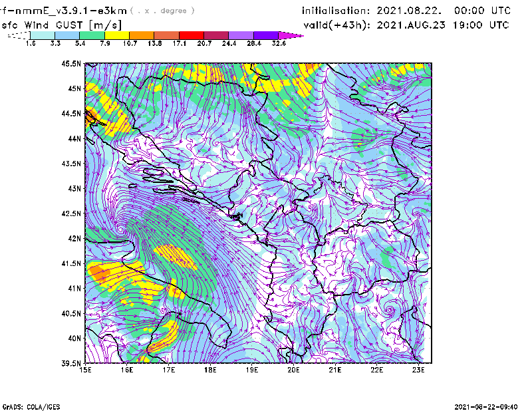The height and width of the screenshot is (411, 532).
Task: Click the orange swatch in the wind legend
Action: (142, 35)
